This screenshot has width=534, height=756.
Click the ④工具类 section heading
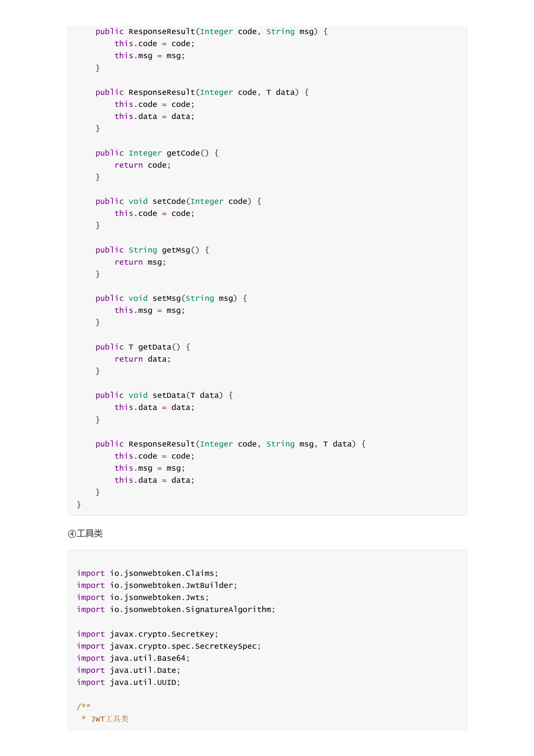pyautogui.click(x=85, y=534)
